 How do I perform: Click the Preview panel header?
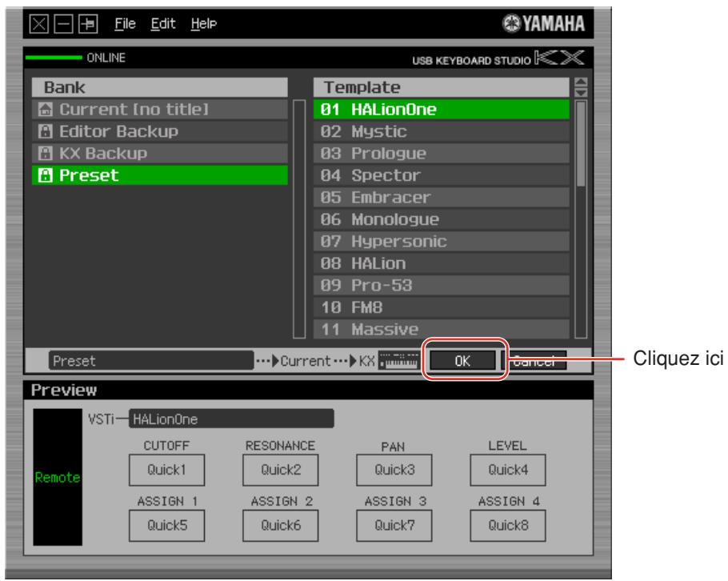pyautogui.click(x=308, y=390)
